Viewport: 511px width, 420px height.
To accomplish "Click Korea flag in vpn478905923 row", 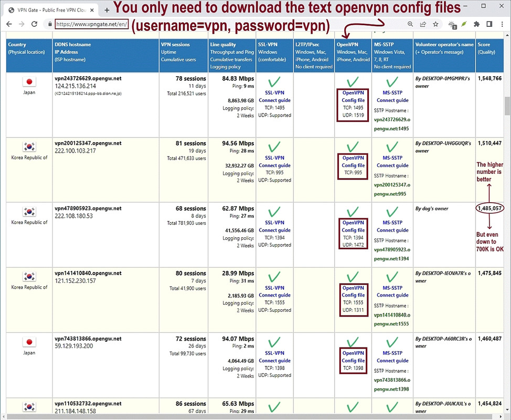I will coord(29,212).
